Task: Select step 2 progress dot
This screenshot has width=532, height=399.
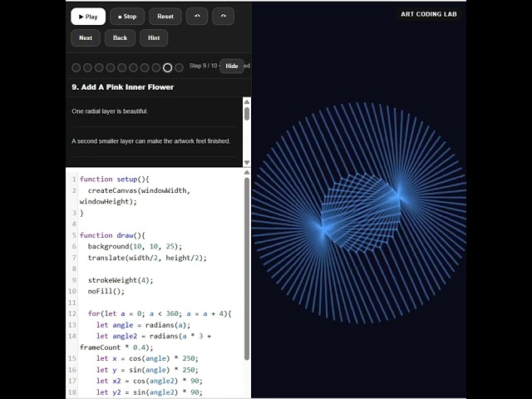Action: (x=87, y=68)
